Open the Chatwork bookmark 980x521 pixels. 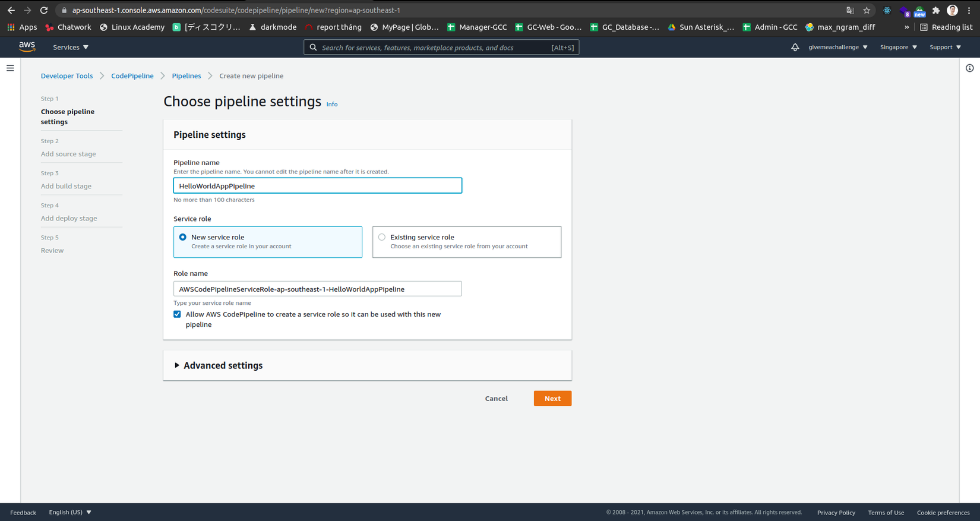pyautogui.click(x=68, y=27)
